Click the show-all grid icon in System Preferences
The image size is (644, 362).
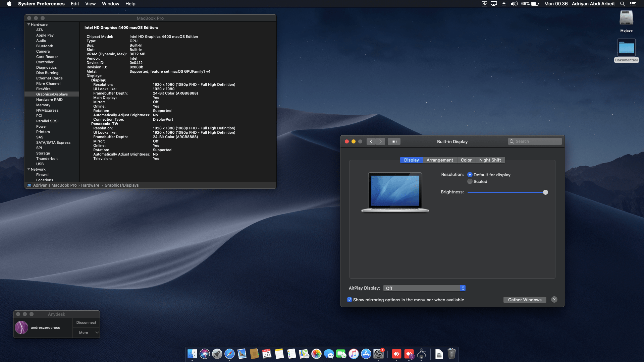pos(394,141)
